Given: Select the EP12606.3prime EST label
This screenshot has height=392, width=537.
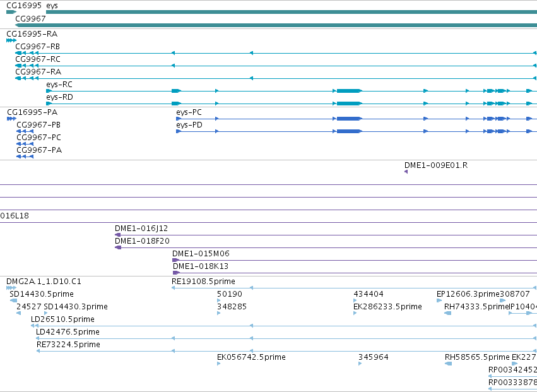Looking at the screenshot, I should click(x=468, y=294).
